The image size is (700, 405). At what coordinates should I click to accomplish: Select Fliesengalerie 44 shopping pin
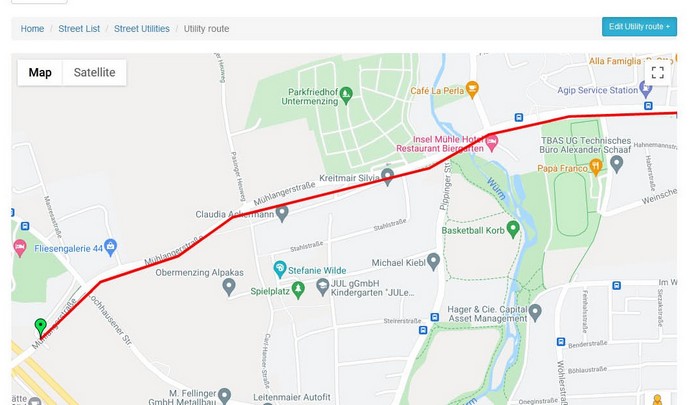coord(110,247)
